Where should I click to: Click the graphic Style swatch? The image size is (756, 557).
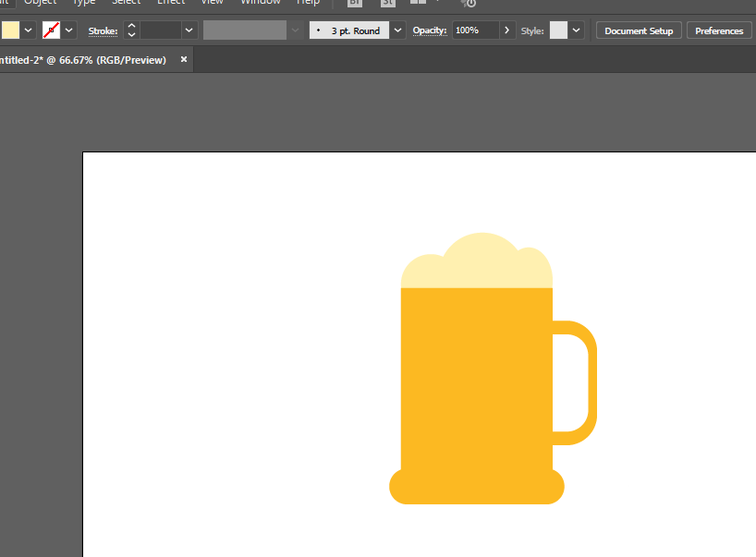(558, 30)
